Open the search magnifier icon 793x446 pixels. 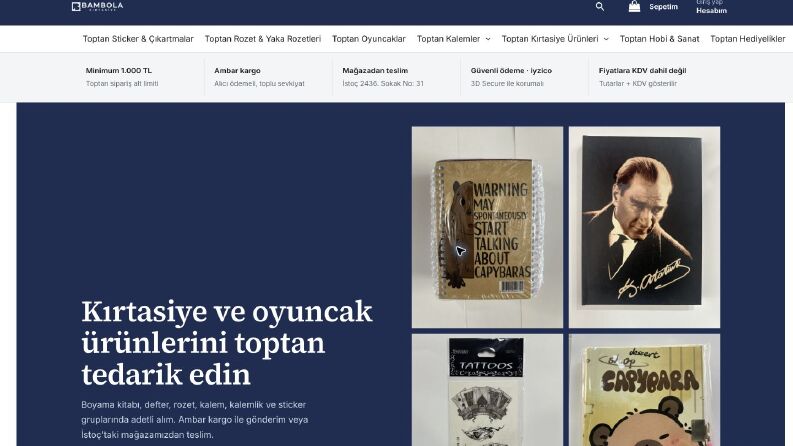[600, 7]
